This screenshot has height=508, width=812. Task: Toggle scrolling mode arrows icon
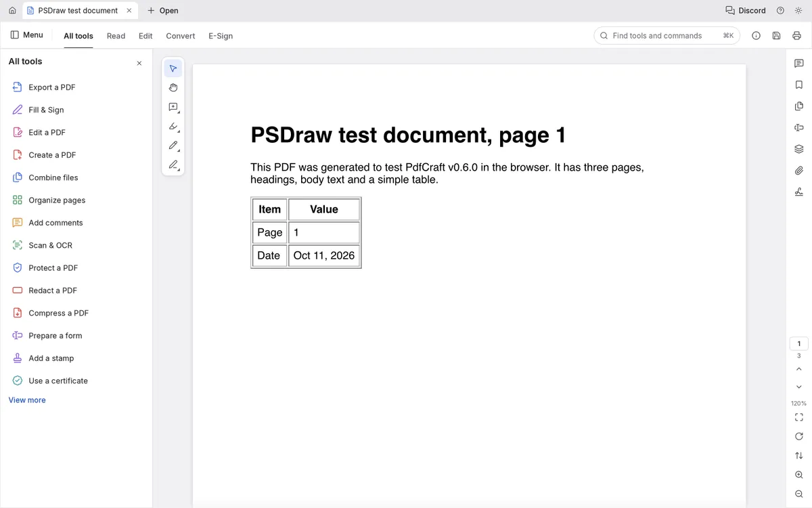(x=799, y=456)
